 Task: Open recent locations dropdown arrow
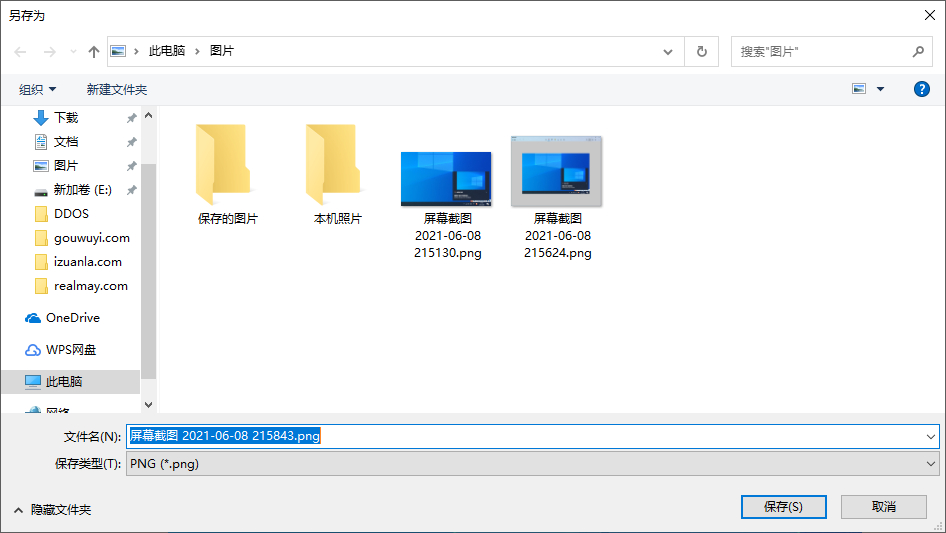(x=73, y=52)
